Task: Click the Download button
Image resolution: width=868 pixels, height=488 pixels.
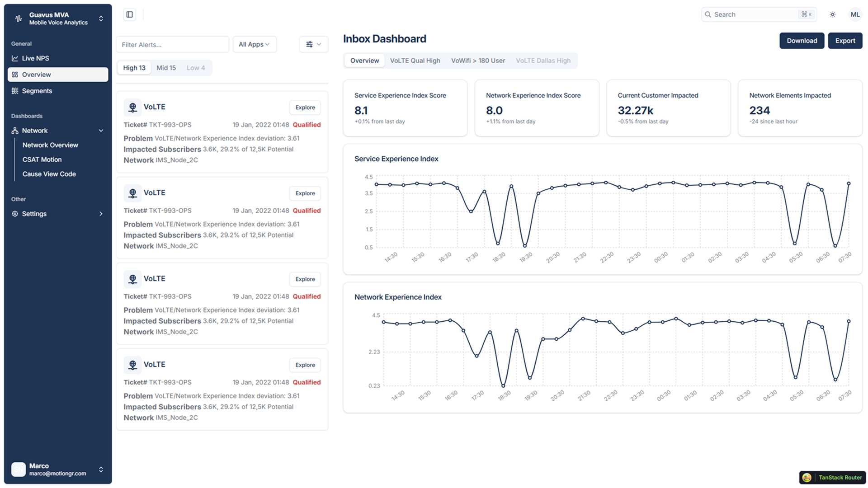Action: coord(801,41)
